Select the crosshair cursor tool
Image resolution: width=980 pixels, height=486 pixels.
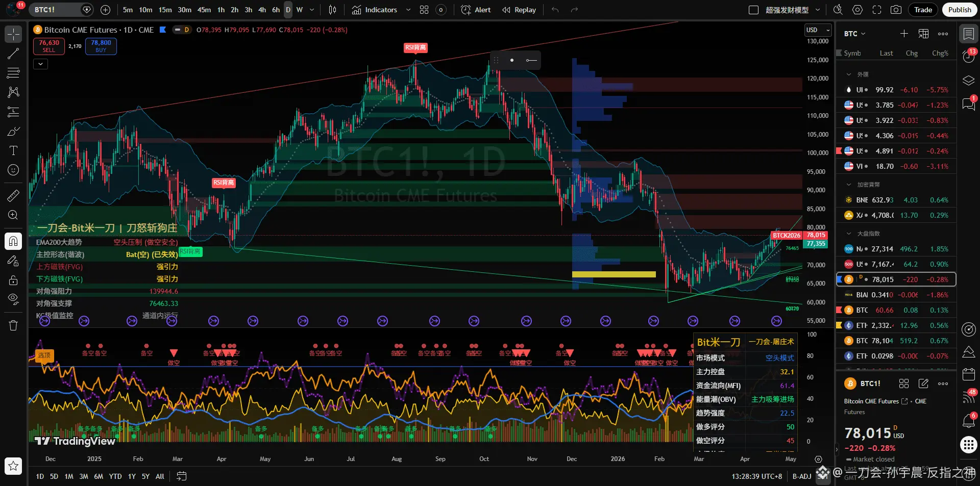[x=13, y=34]
